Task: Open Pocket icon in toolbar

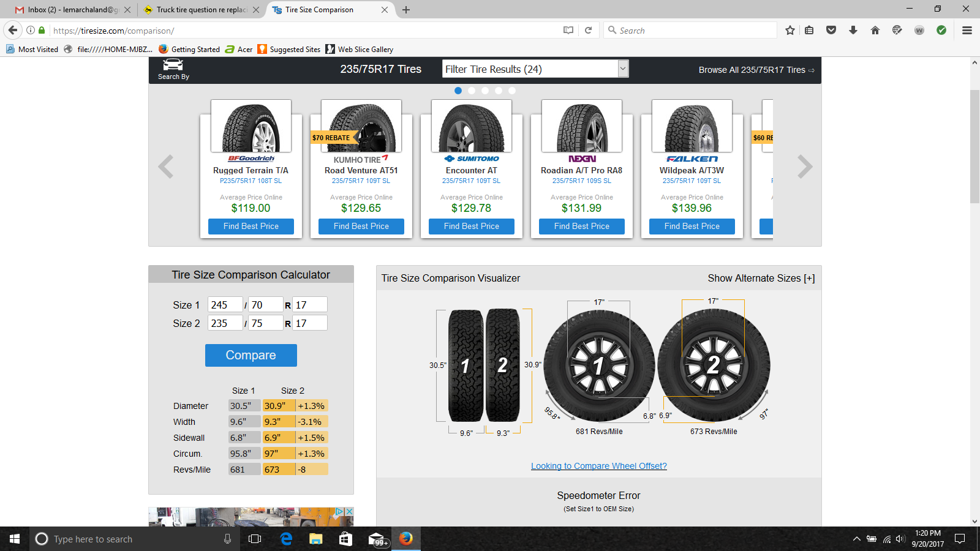Action: pyautogui.click(x=831, y=30)
